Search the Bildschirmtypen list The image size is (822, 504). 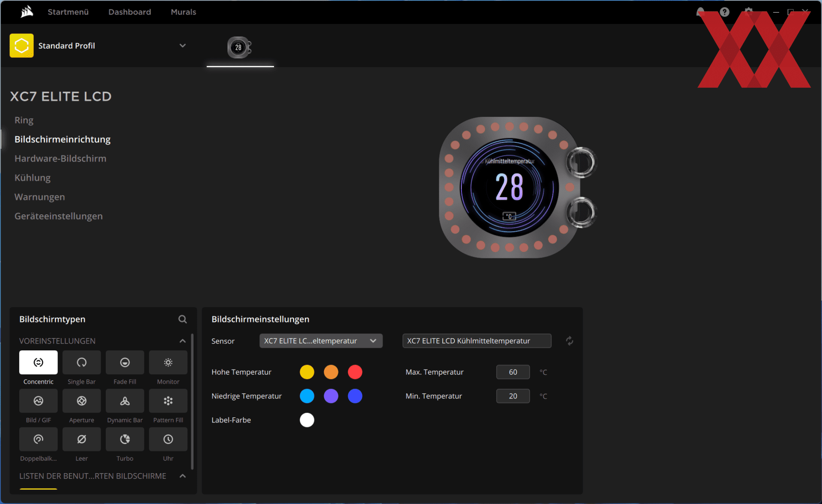click(182, 319)
